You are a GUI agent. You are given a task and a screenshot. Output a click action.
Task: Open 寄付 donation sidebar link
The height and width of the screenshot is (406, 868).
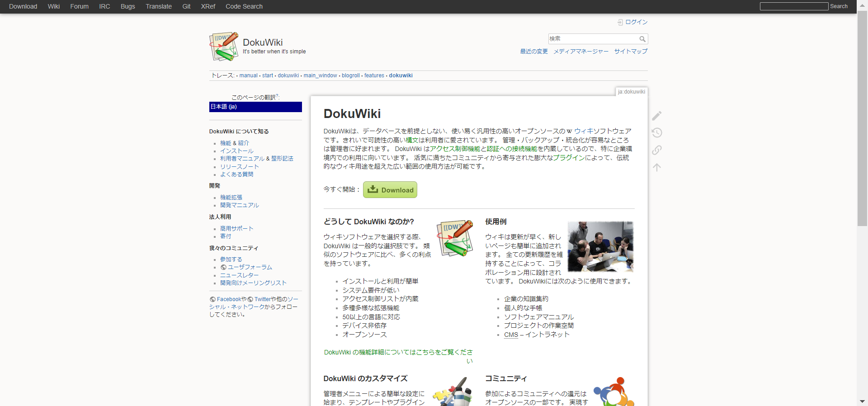point(226,236)
